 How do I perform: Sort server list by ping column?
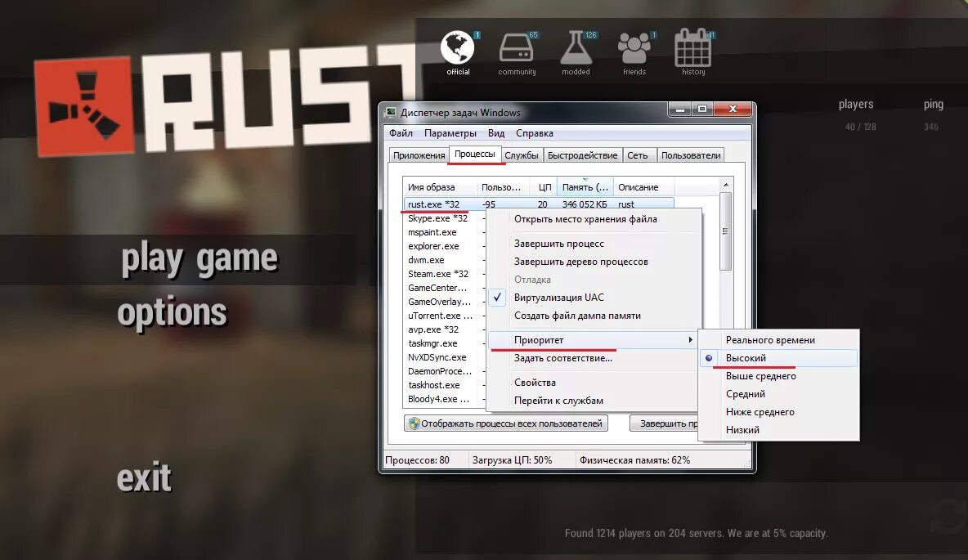click(934, 105)
